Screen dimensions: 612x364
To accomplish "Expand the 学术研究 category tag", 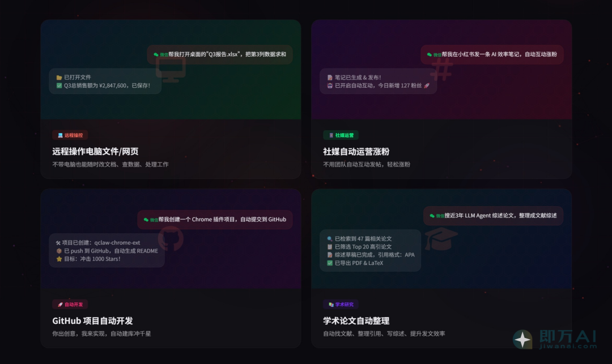I will tap(342, 304).
